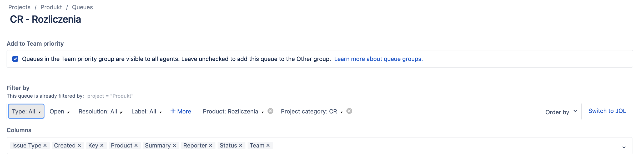Go to Projects in breadcrumb
Image resolution: width=644 pixels, height=162 pixels.
tap(19, 7)
